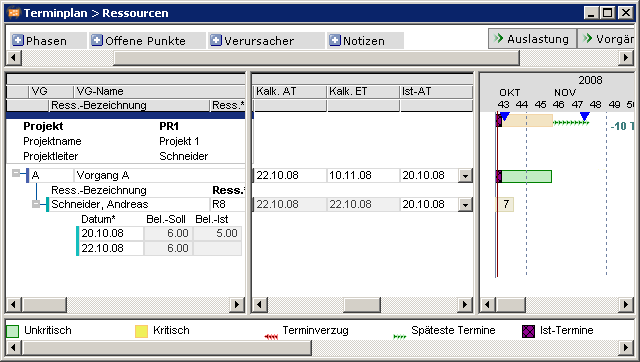Collapse Schneider, Andreas resource node
The height and width of the screenshot is (362, 640).
[x=36, y=204]
